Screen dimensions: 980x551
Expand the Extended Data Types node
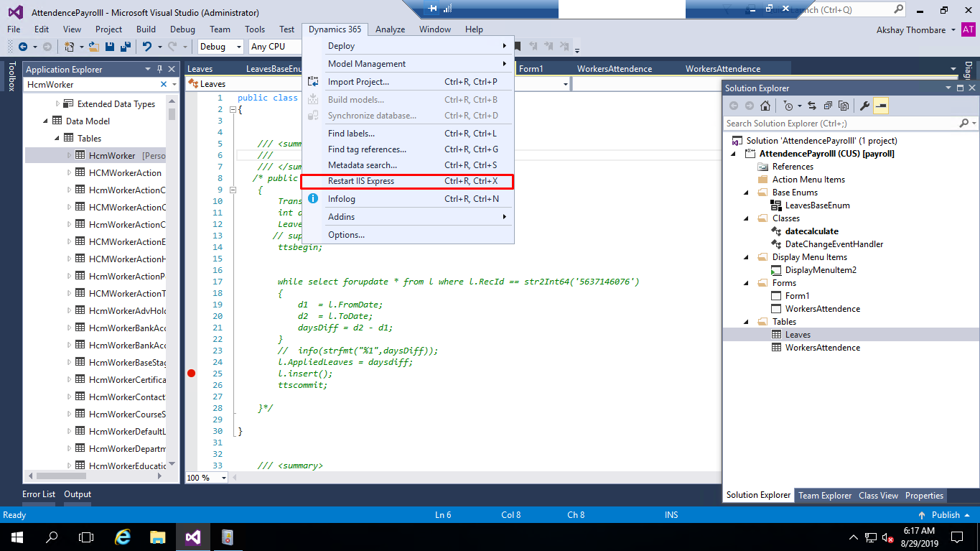coord(58,104)
